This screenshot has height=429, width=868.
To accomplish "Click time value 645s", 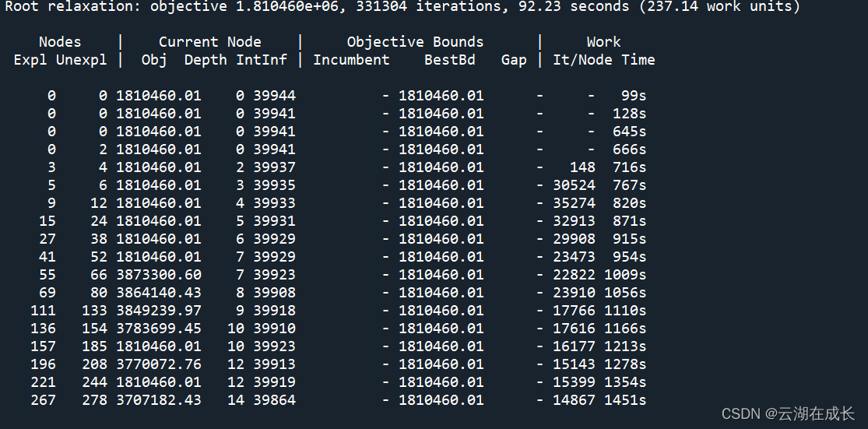I will click(x=630, y=131).
